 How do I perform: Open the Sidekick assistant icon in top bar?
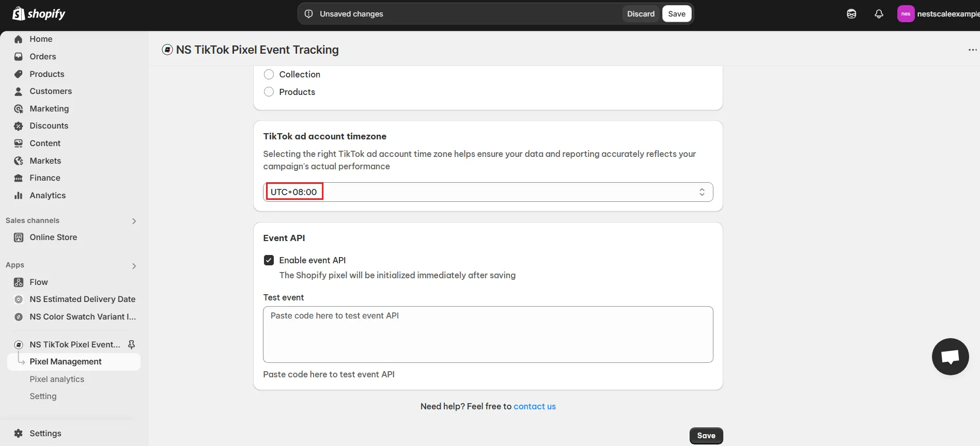(851, 14)
